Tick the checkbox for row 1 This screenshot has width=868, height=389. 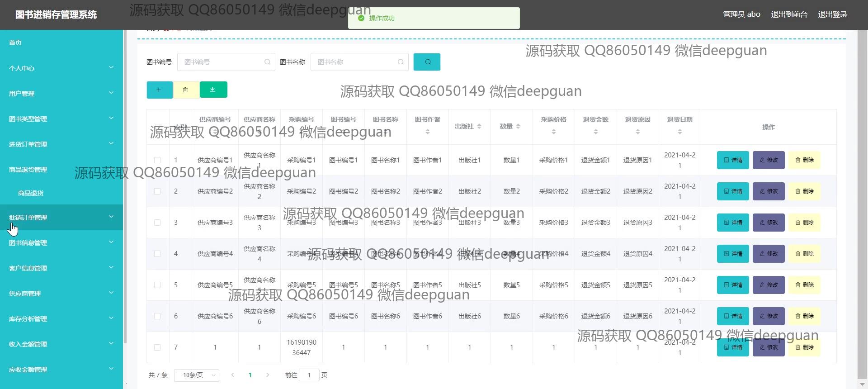157,160
